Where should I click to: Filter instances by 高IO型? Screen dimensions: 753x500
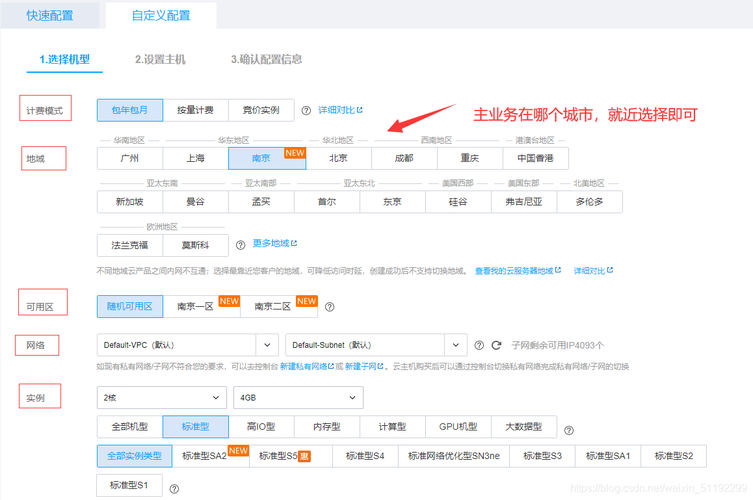coord(261,427)
